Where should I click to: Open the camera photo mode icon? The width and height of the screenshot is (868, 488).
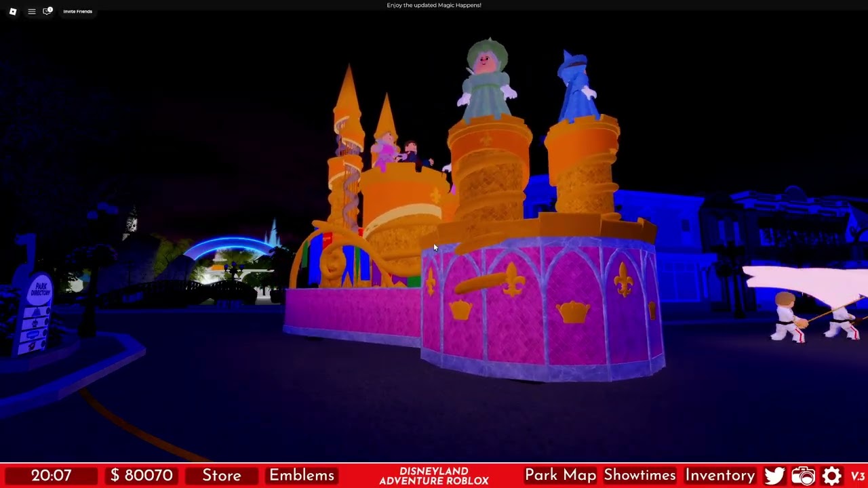click(x=804, y=476)
